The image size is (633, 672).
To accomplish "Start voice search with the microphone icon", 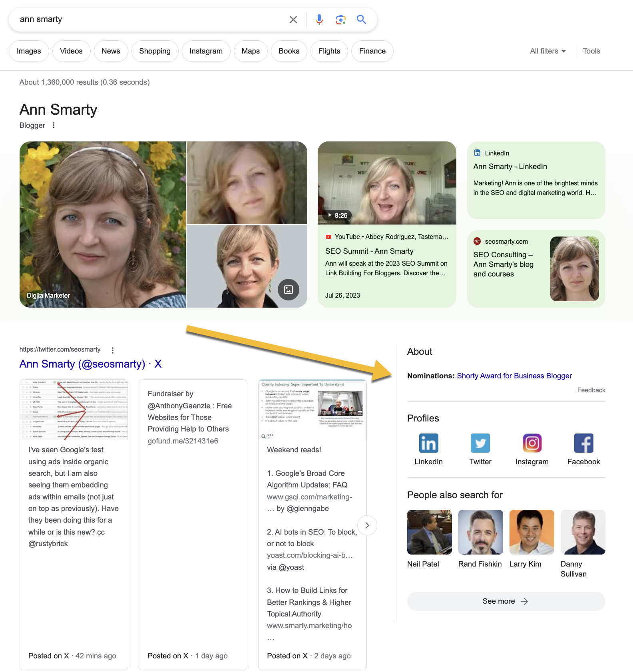I will [x=319, y=20].
